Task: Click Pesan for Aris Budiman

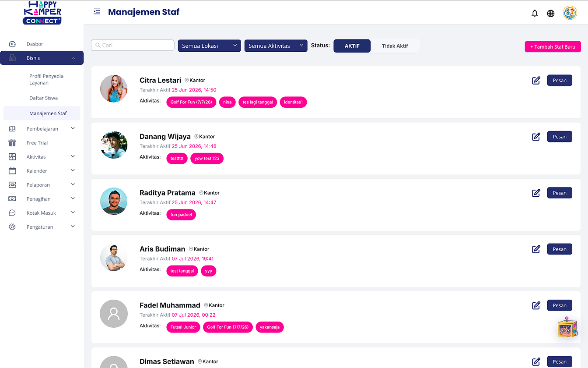Action: pyautogui.click(x=560, y=249)
